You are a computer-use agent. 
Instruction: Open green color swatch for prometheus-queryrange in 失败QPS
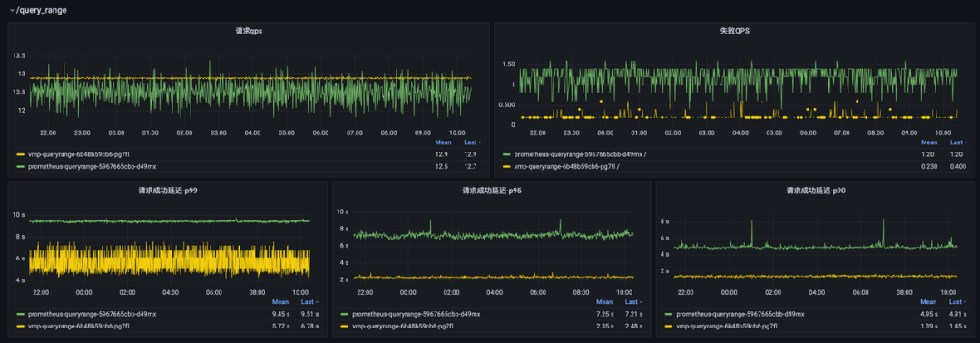pyautogui.click(x=506, y=154)
